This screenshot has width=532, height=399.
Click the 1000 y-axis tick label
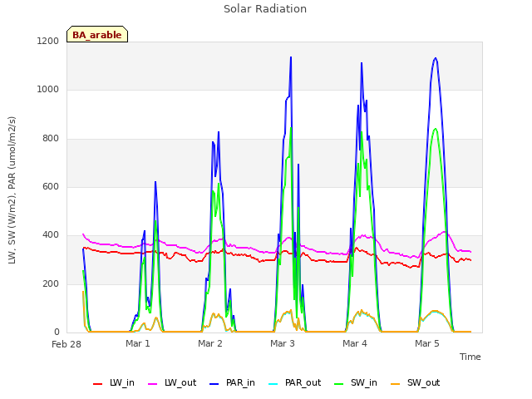48,90
